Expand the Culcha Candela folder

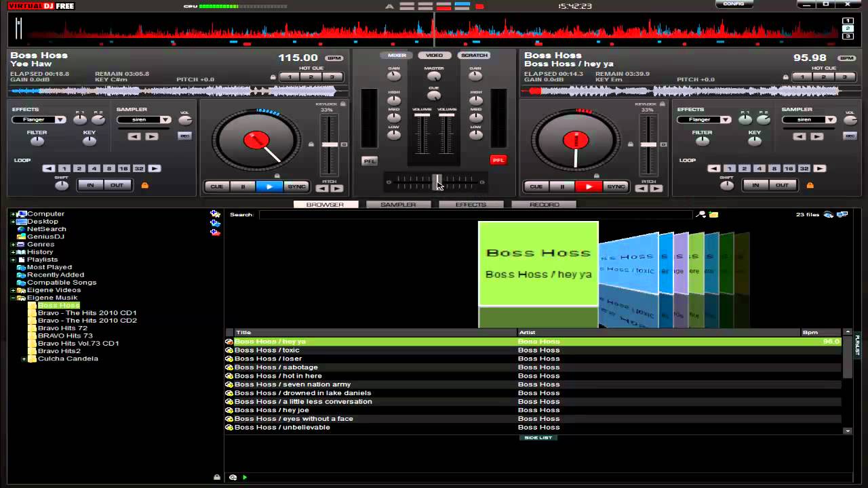click(24, 359)
